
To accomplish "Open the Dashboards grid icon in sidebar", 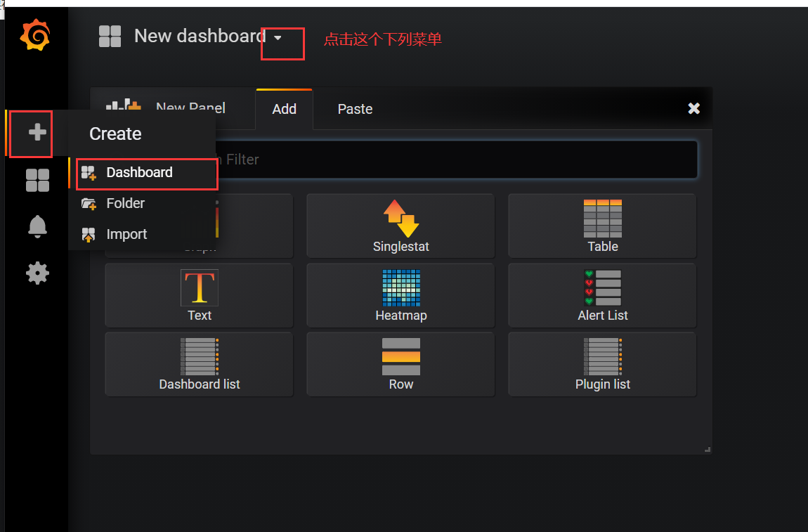I will click(x=37, y=181).
